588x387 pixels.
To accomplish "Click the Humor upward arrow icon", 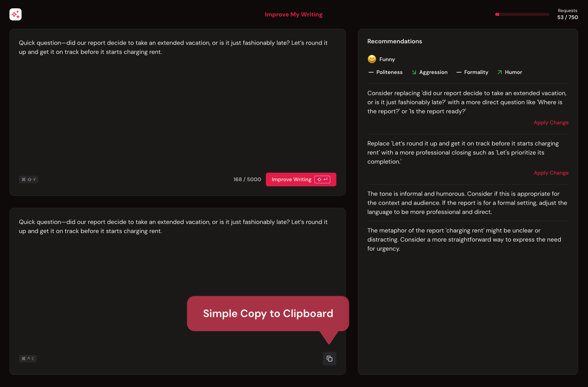I will click(x=500, y=72).
